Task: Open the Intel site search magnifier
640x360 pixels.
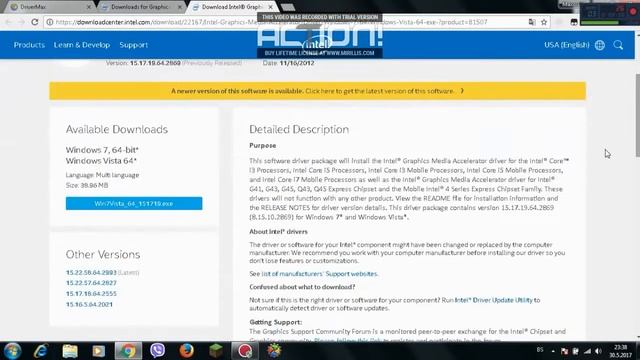Action: (618, 45)
